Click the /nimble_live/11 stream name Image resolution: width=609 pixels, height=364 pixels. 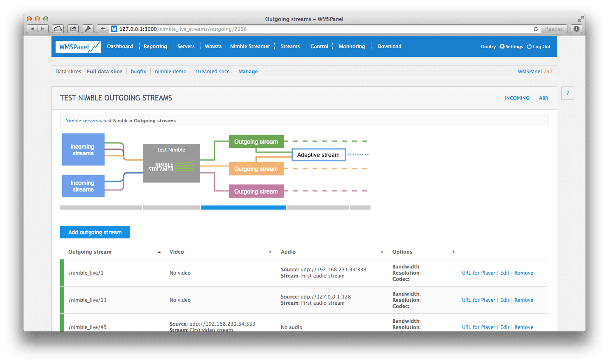click(x=88, y=300)
